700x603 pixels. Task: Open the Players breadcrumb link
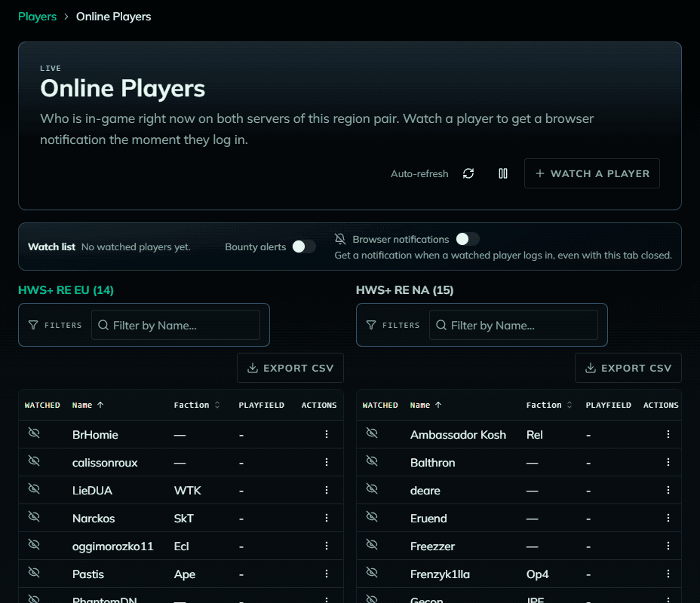pos(37,17)
